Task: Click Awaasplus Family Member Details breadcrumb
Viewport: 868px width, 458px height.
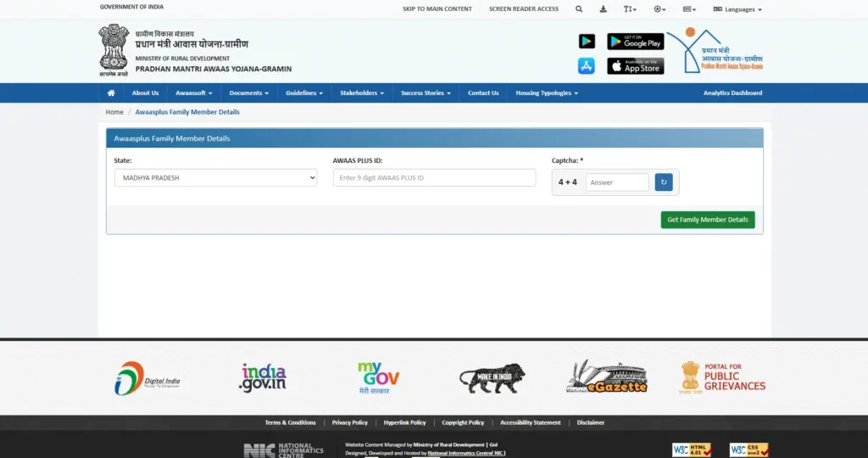Action: coord(187,112)
